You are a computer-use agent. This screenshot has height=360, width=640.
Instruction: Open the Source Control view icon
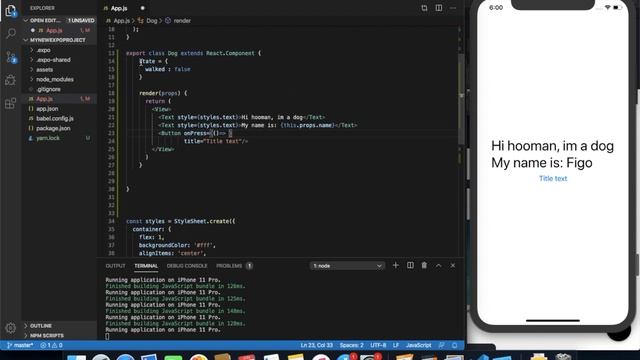[x=11, y=57]
